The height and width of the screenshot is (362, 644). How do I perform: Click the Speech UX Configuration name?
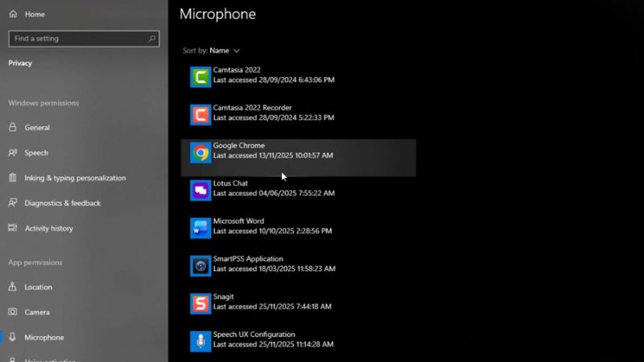[254, 334]
